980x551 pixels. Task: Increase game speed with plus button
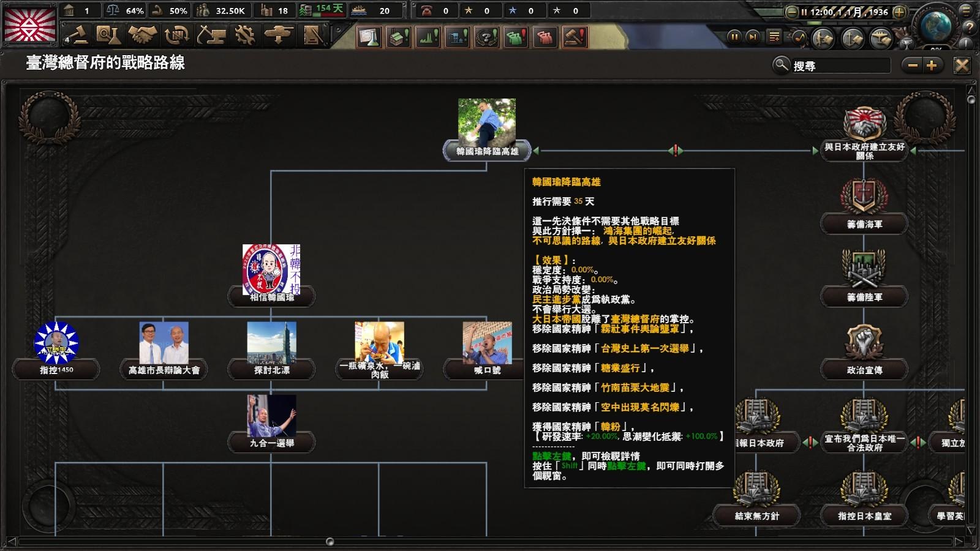click(x=899, y=12)
